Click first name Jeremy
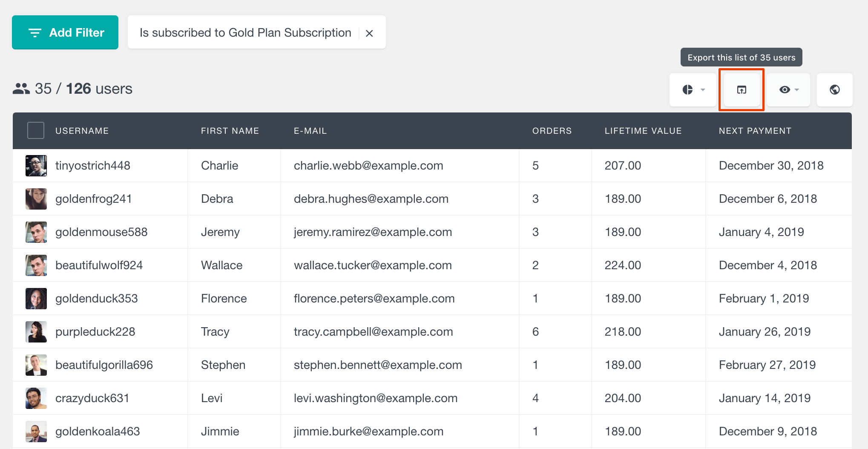The image size is (868, 449). tap(220, 232)
